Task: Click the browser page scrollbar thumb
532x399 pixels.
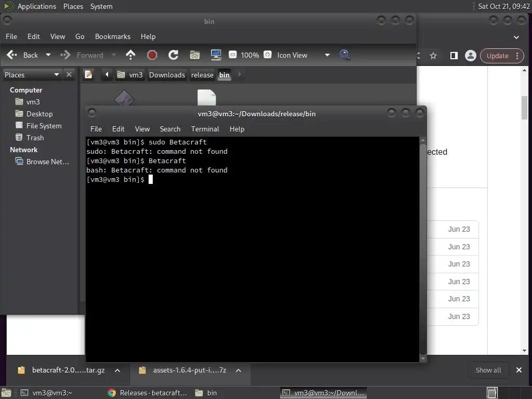Action: (524, 108)
